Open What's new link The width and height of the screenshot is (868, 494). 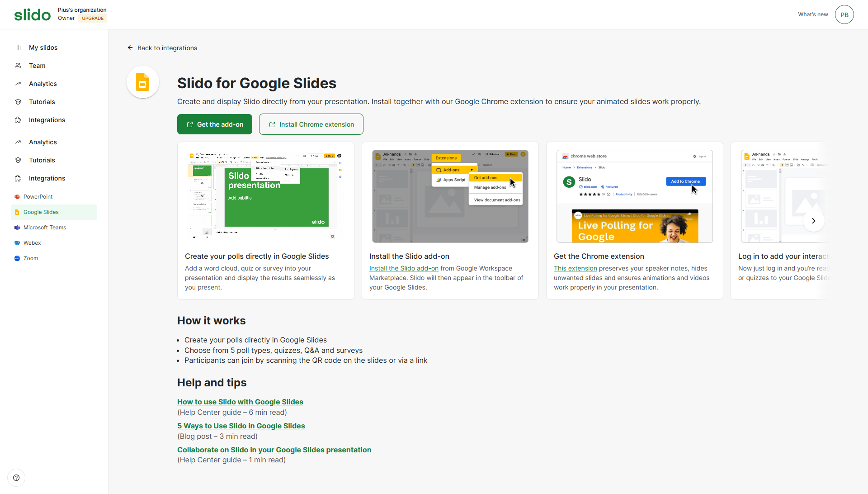pyautogui.click(x=813, y=14)
